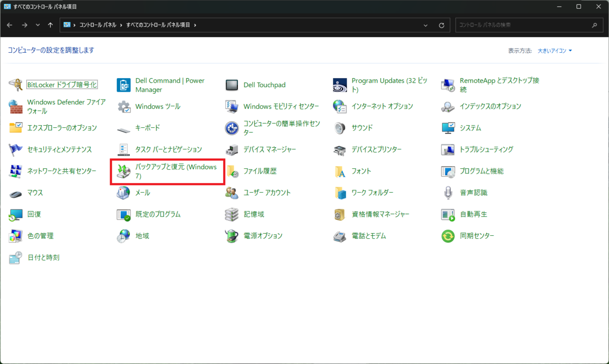Open the 色の管理 icon
This screenshot has height=364, width=609.
16,236
